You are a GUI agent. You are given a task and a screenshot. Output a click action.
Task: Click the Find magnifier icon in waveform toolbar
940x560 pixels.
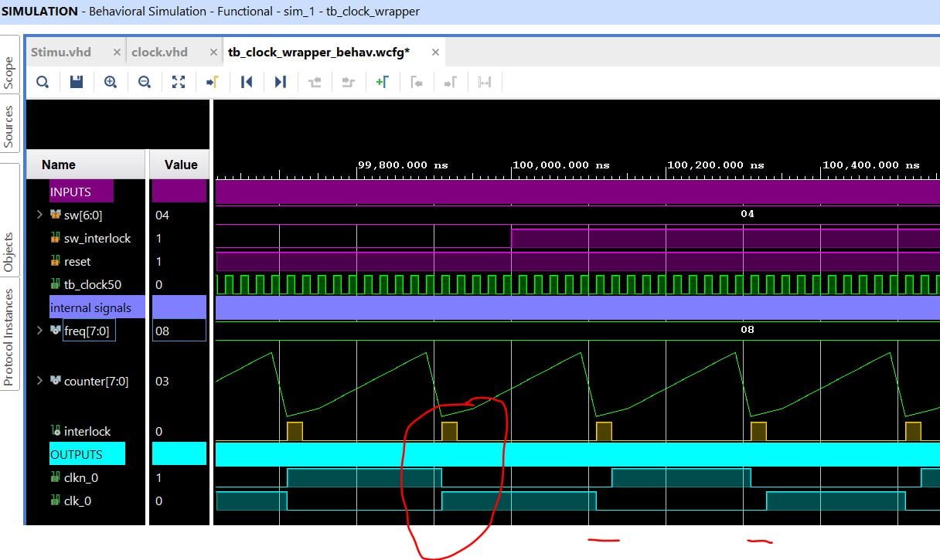tap(43, 81)
